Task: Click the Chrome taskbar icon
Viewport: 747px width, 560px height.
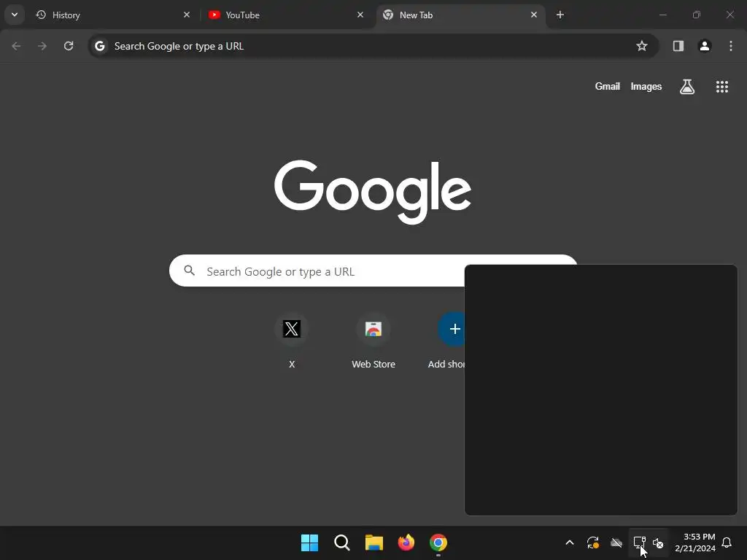Action: coord(438,542)
